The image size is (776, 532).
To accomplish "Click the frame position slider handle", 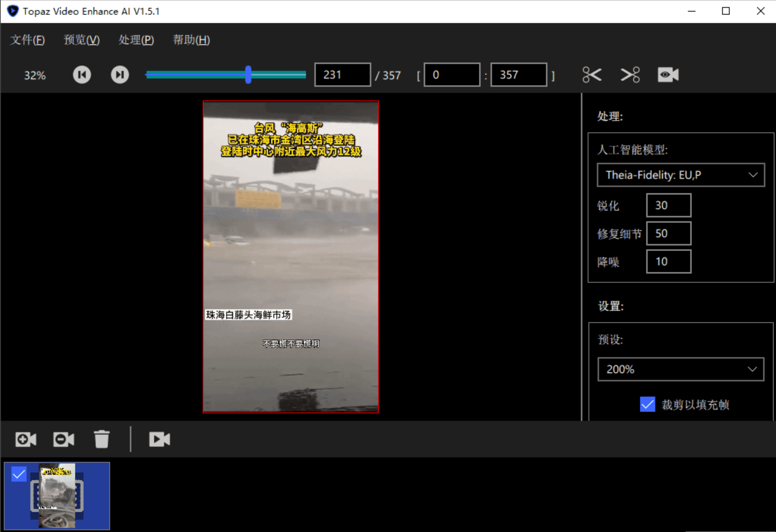I will pos(248,75).
